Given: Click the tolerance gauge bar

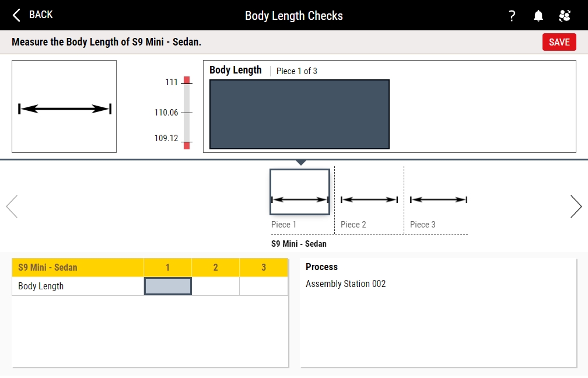Looking at the screenshot, I should tap(187, 113).
